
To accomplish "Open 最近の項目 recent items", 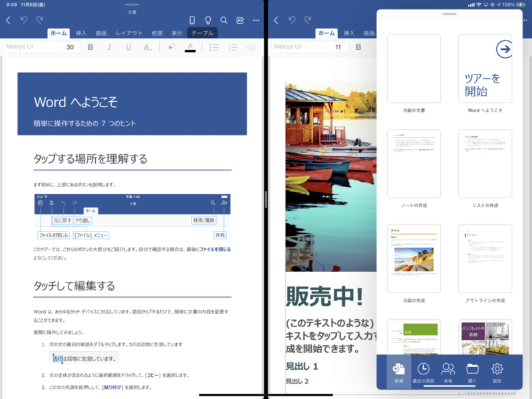I will (423, 372).
